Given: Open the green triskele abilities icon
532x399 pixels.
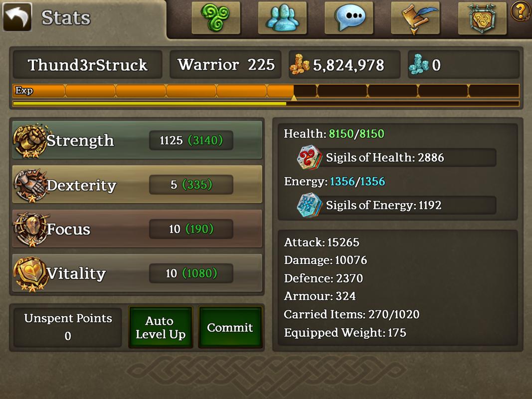Looking at the screenshot, I should 216,17.
